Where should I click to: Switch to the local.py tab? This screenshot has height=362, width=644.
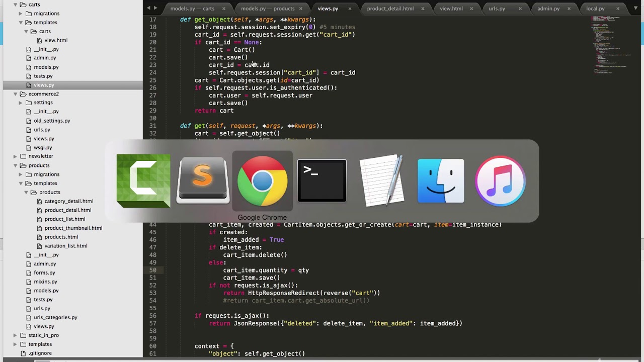pos(595,9)
